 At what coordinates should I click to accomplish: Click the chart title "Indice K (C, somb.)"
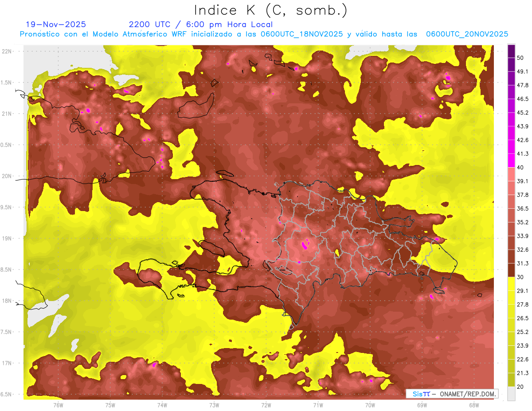coord(270,11)
